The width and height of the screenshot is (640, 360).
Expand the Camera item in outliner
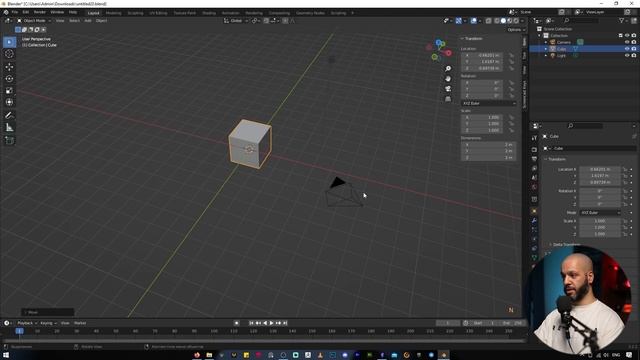pyautogui.click(x=546, y=42)
